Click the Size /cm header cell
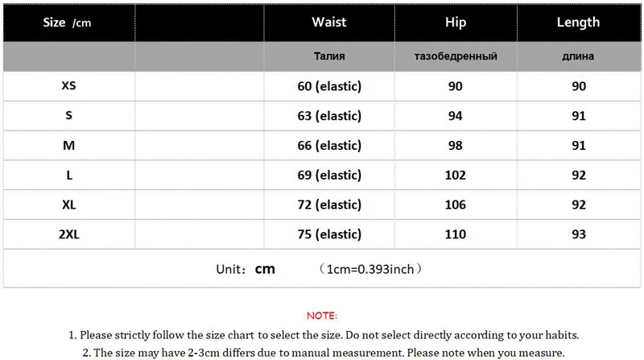Image resolution: width=644 pixels, height=360 pixels. click(x=69, y=23)
